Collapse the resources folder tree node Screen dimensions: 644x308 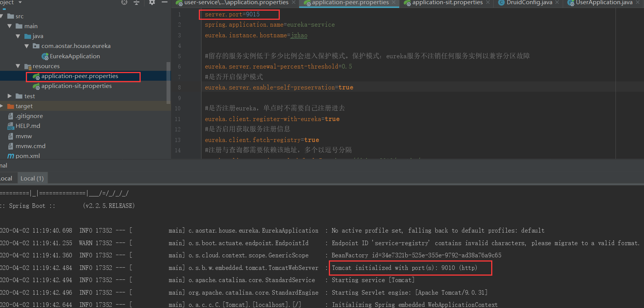(x=18, y=66)
